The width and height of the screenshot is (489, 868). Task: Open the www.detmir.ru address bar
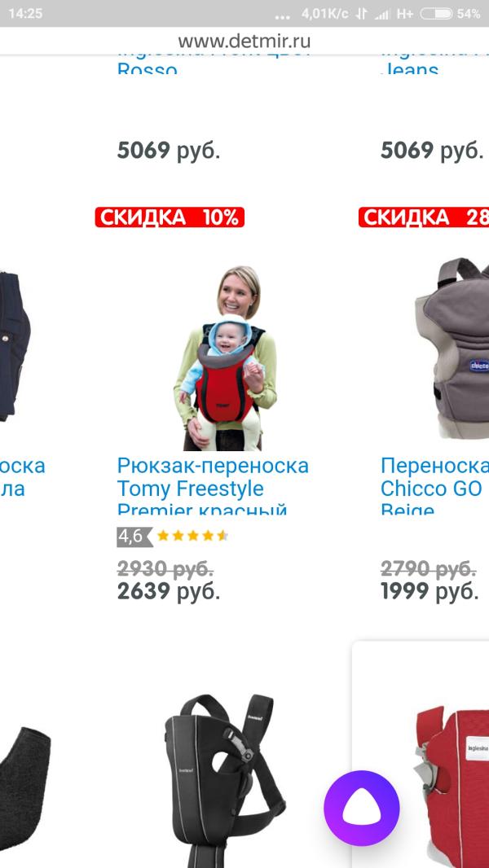tap(244, 41)
